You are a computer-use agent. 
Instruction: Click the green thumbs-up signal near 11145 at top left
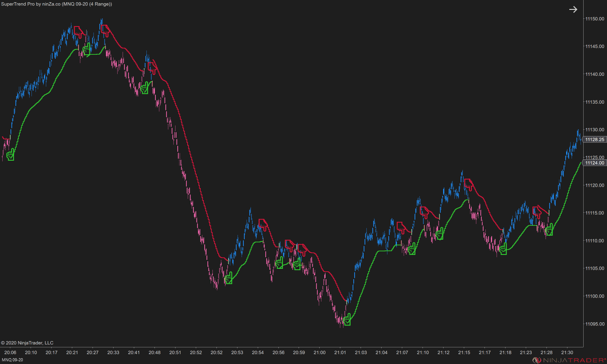(86, 49)
